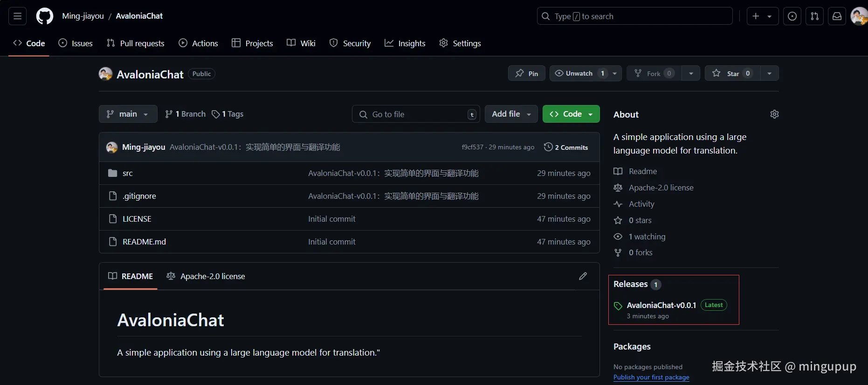View the 2 Commits history
The height and width of the screenshot is (385, 868).
[x=566, y=147]
